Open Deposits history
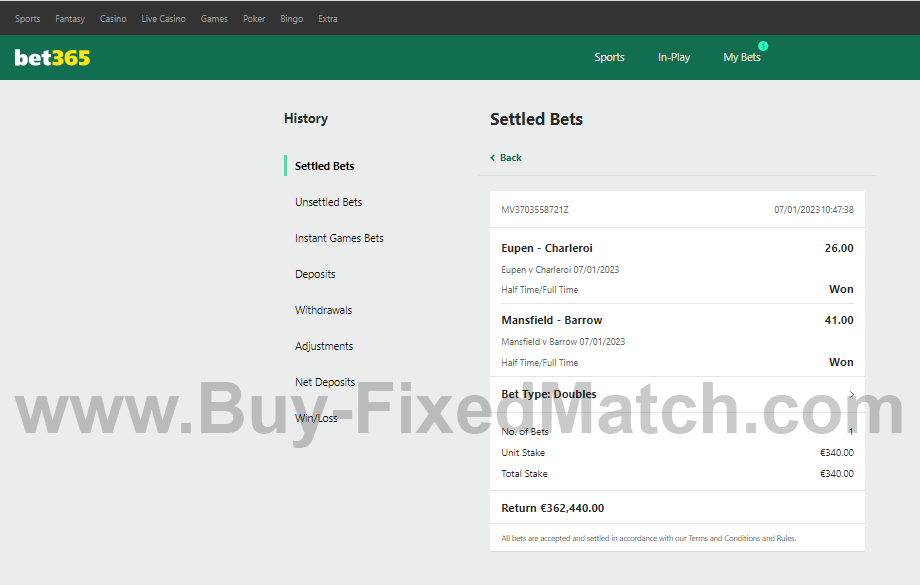 tap(315, 274)
